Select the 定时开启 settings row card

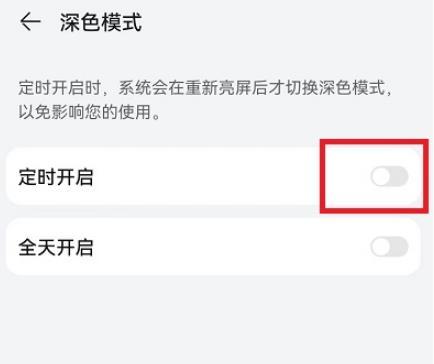coord(213,177)
